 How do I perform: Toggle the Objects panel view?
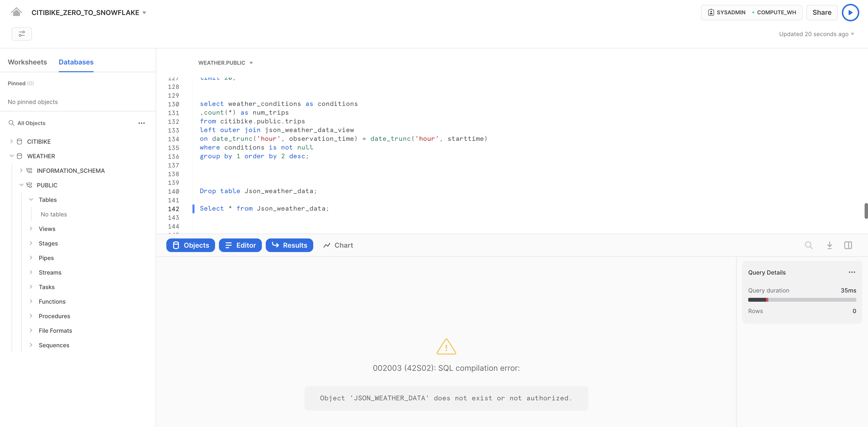point(190,245)
